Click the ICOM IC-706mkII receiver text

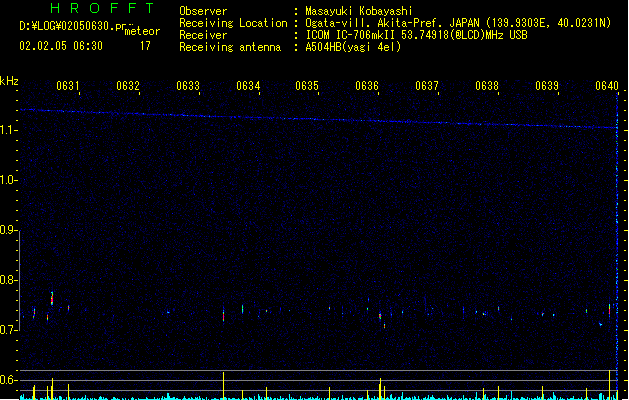tap(416, 35)
